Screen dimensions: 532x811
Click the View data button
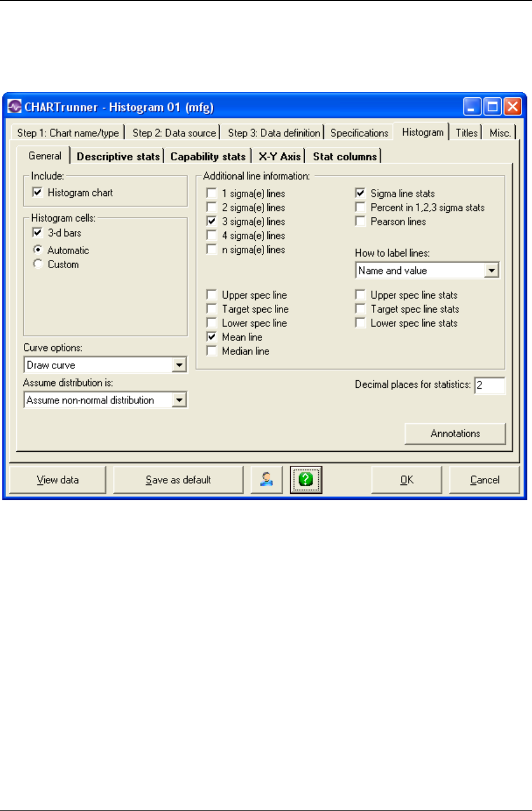click(58, 480)
